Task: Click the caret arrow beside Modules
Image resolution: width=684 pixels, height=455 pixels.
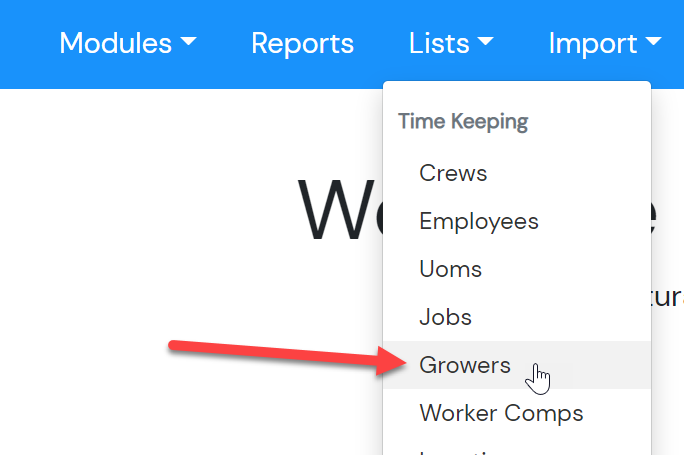Action: (188, 41)
